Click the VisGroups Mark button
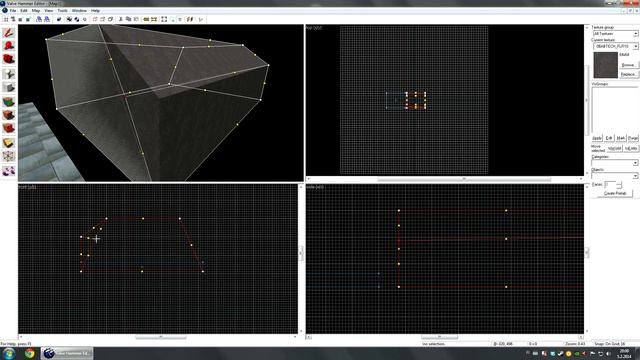The image size is (640, 360). (621, 138)
